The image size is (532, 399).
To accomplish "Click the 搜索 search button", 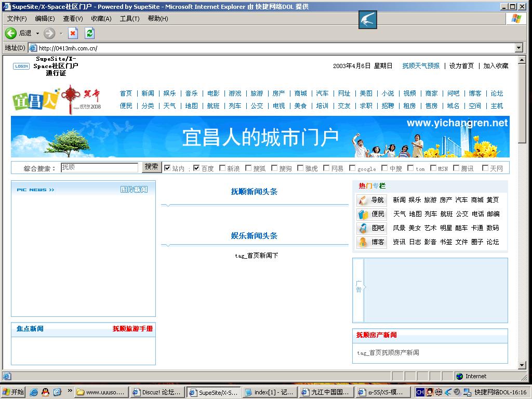I will (151, 167).
